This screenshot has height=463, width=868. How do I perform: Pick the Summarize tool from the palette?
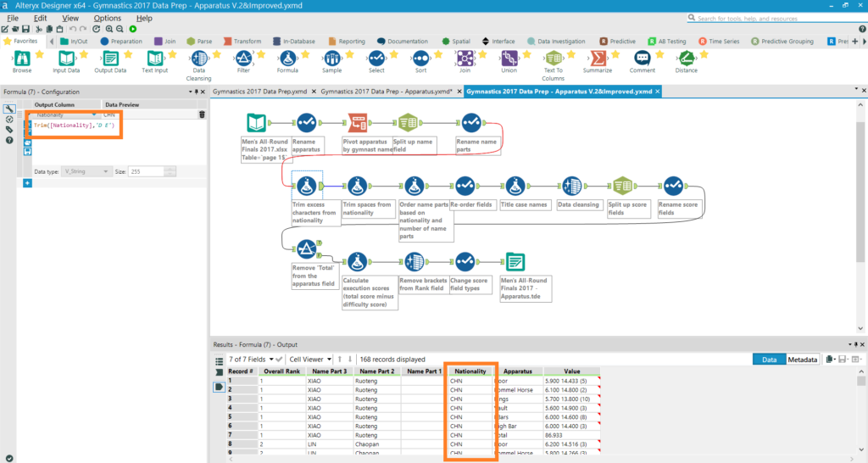pos(598,59)
